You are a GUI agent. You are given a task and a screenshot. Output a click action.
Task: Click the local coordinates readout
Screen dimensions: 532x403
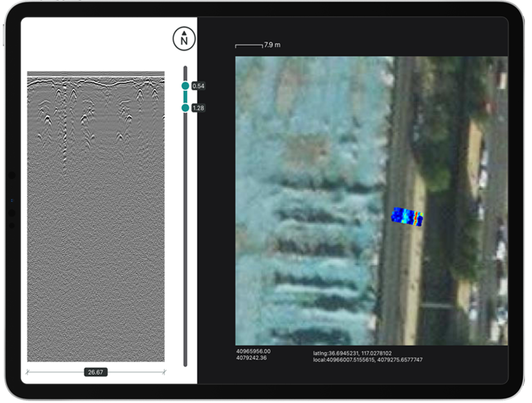click(x=368, y=359)
